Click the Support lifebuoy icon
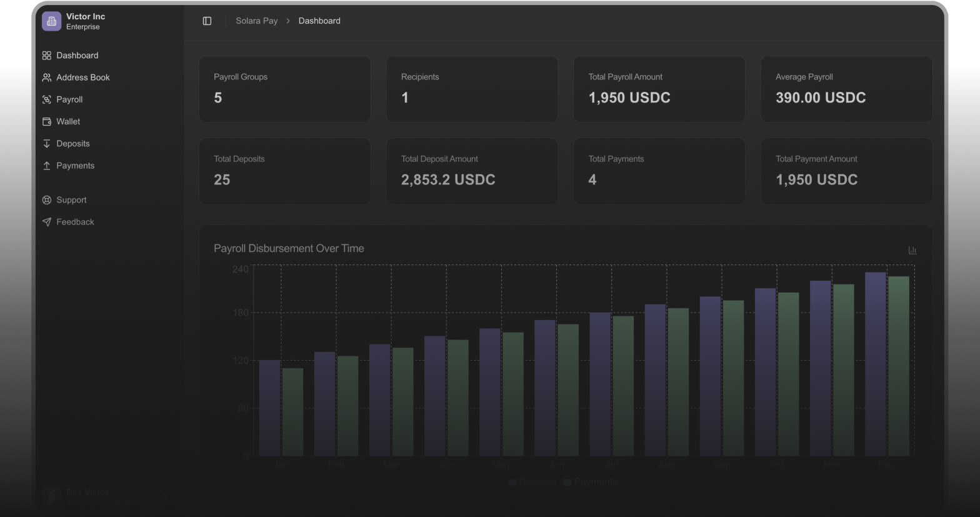 click(47, 200)
